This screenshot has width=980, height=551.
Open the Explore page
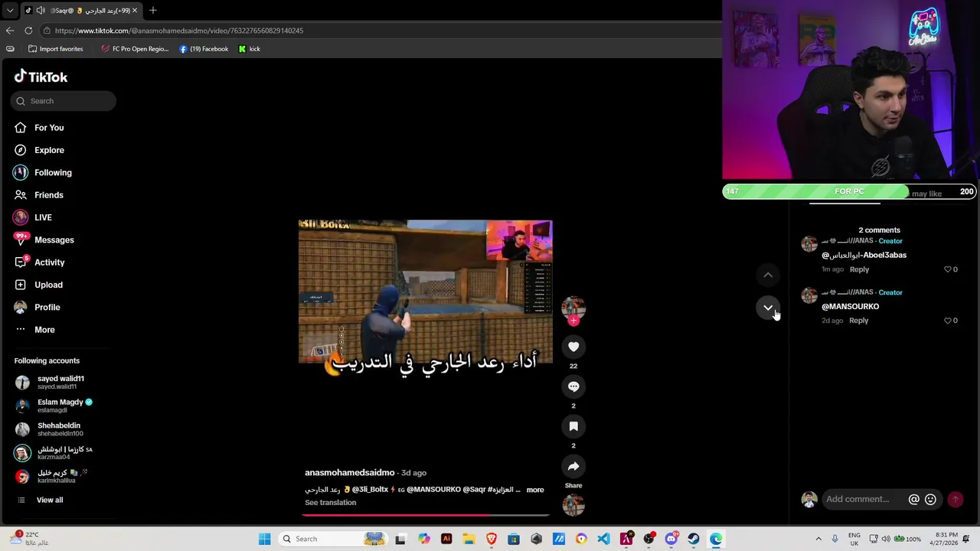coord(49,150)
